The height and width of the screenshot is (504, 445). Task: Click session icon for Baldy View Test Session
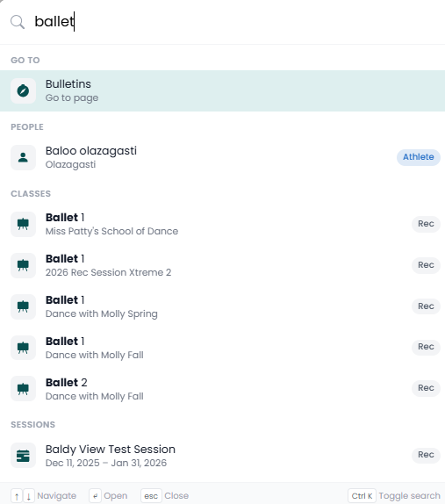[23, 456]
